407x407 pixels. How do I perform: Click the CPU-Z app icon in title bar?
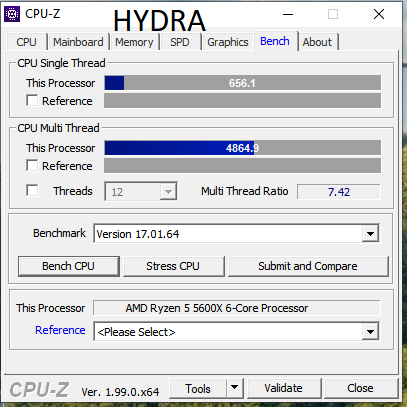pos(12,14)
